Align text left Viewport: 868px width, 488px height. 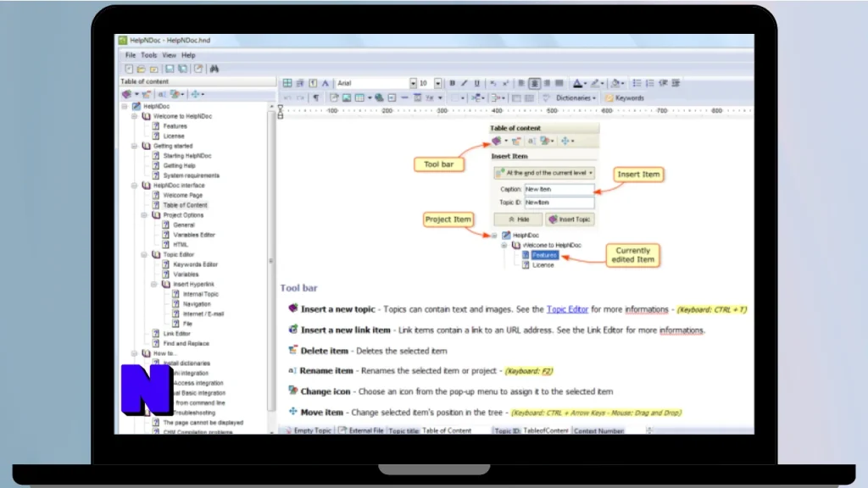521,83
